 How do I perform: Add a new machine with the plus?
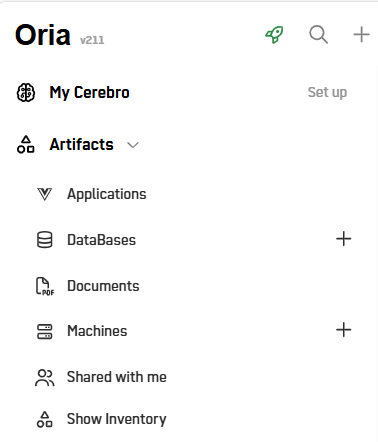[344, 330]
